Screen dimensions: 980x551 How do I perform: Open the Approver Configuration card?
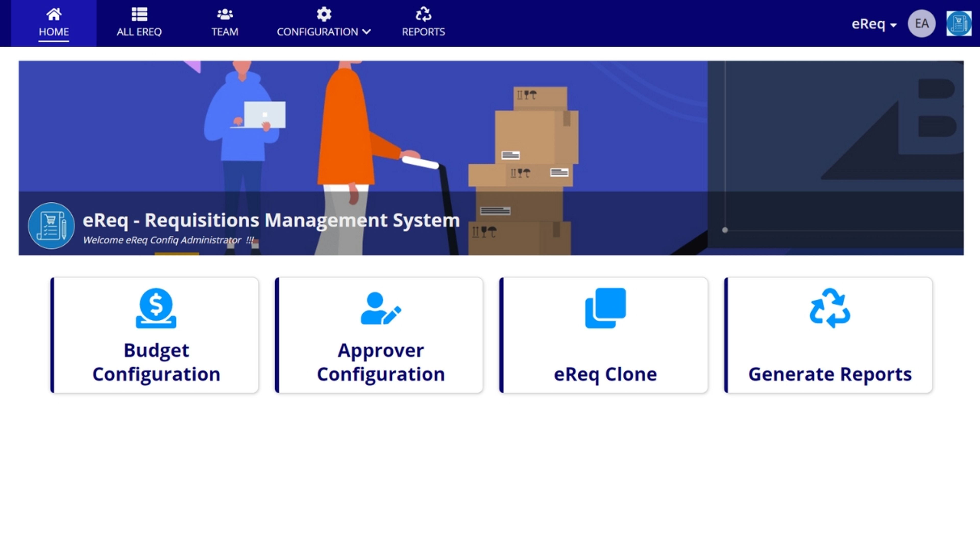coord(379,335)
